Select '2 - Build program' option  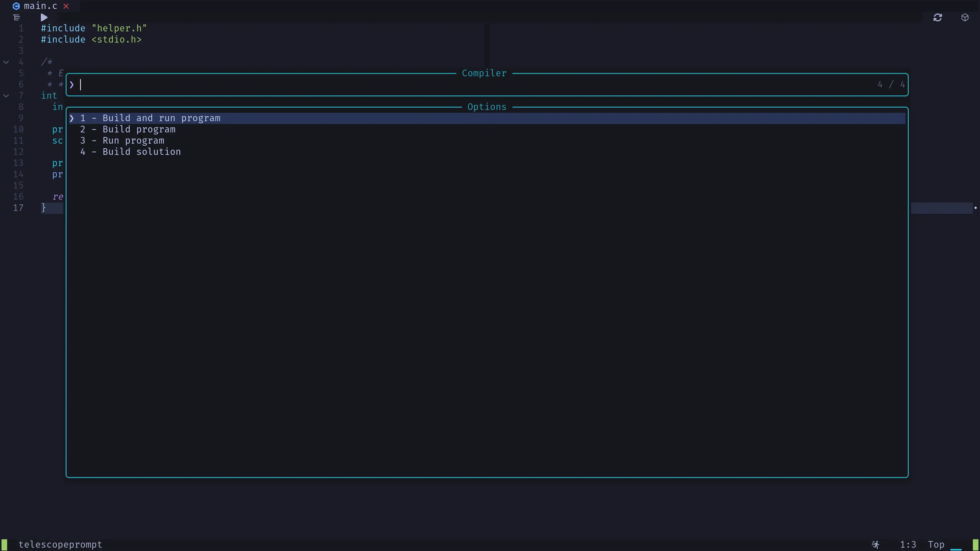[x=487, y=129]
